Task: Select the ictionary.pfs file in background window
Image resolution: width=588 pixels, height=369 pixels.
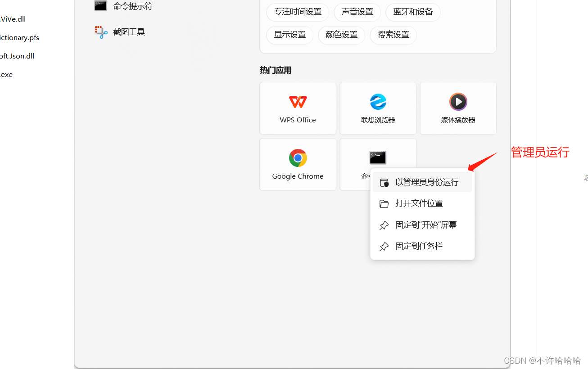Action: [x=19, y=37]
